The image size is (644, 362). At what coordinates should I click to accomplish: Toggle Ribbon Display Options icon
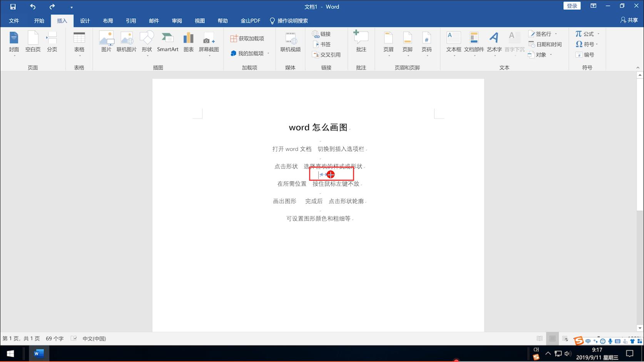[x=593, y=6]
